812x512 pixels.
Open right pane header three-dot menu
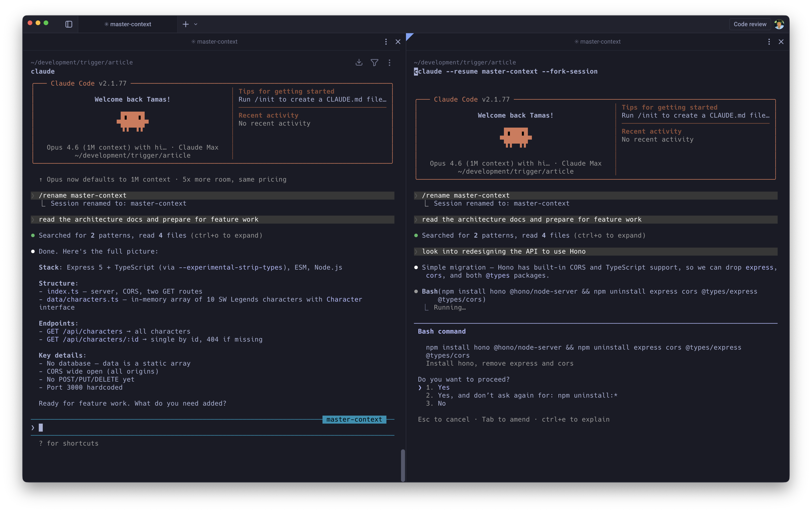click(x=769, y=42)
